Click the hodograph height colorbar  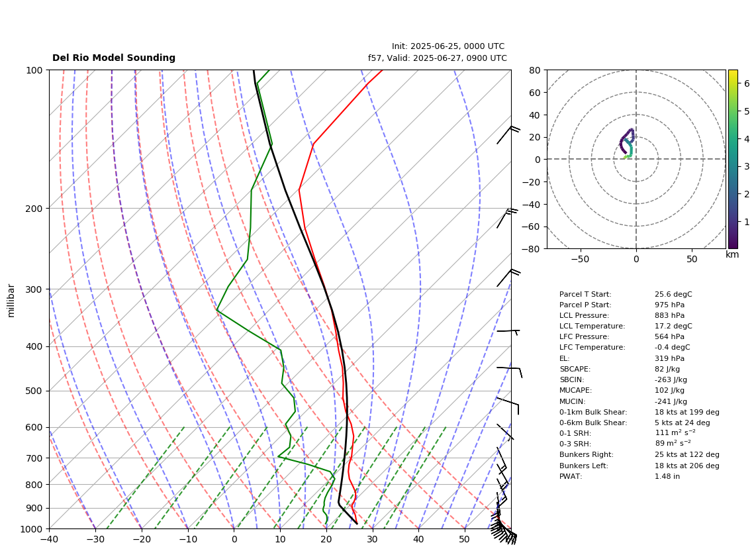pos(733,159)
